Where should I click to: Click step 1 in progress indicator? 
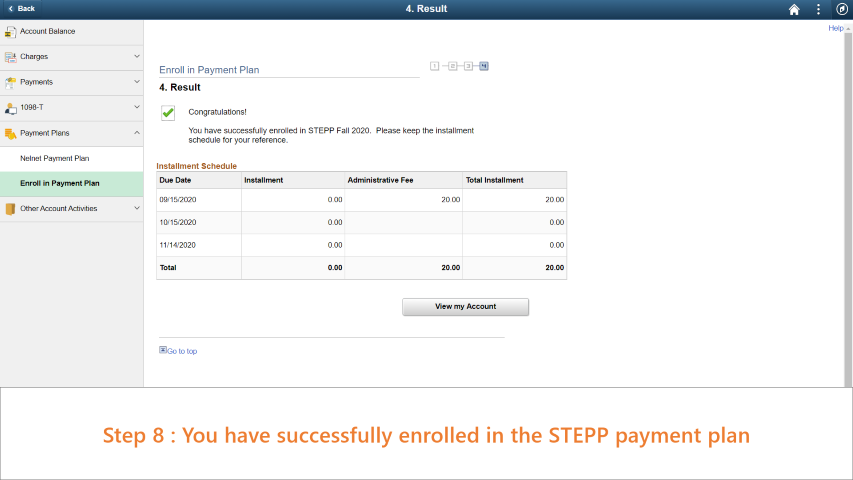coord(434,66)
